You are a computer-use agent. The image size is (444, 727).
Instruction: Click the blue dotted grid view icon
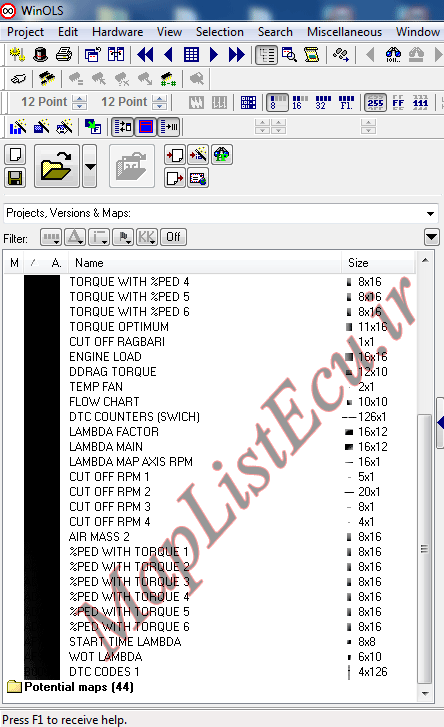(248, 102)
